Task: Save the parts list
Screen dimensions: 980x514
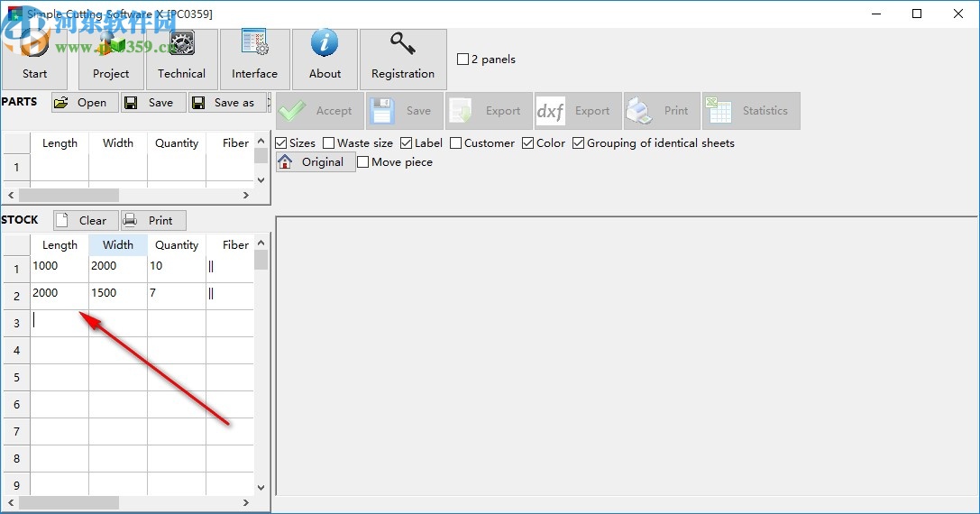Action: [x=153, y=103]
